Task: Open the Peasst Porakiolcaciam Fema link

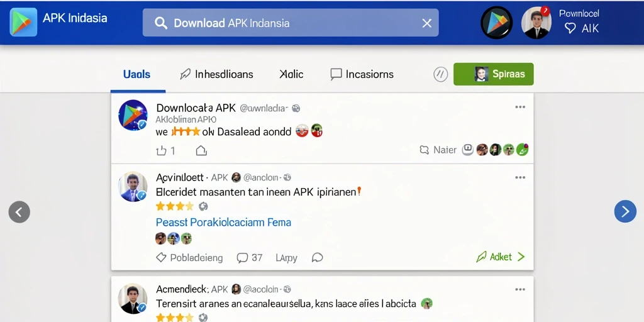Action: (x=223, y=223)
